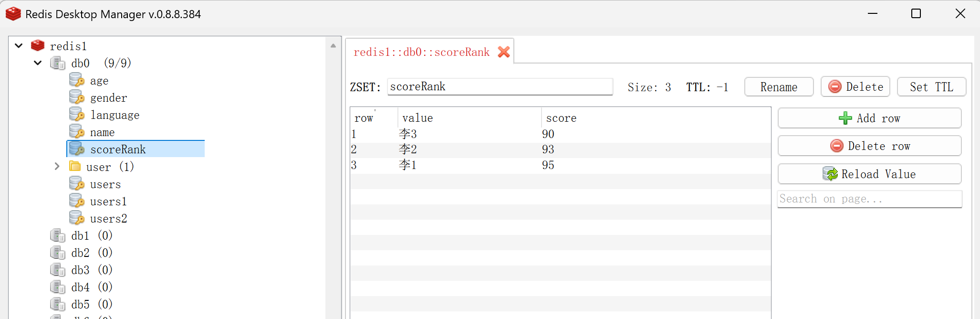This screenshot has height=319, width=980.
Task: Select the db3 (0) database
Action: [92, 270]
